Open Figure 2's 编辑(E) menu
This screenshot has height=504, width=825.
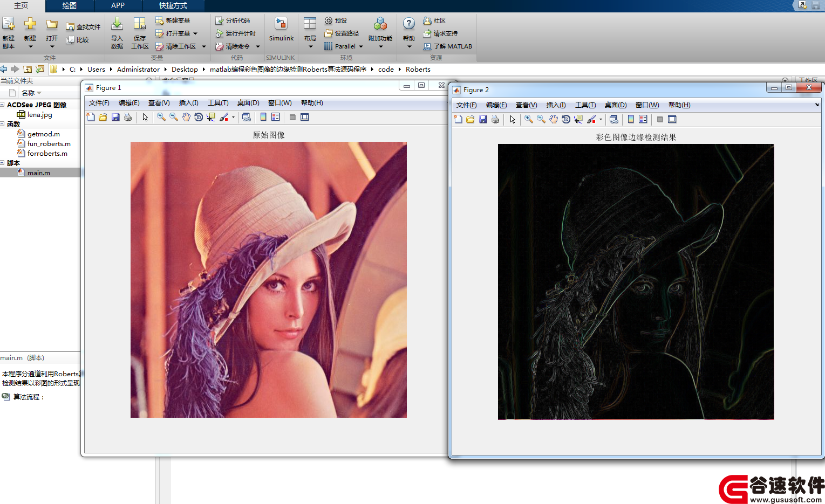pos(496,105)
